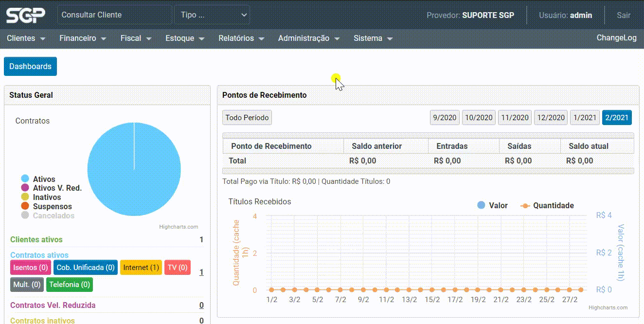Open the Clientes menu

(26, 38)
